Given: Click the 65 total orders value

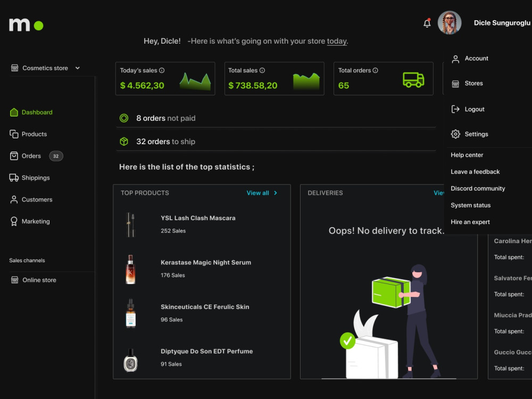Looking at the screenshot, I should (x=343, y=86).
